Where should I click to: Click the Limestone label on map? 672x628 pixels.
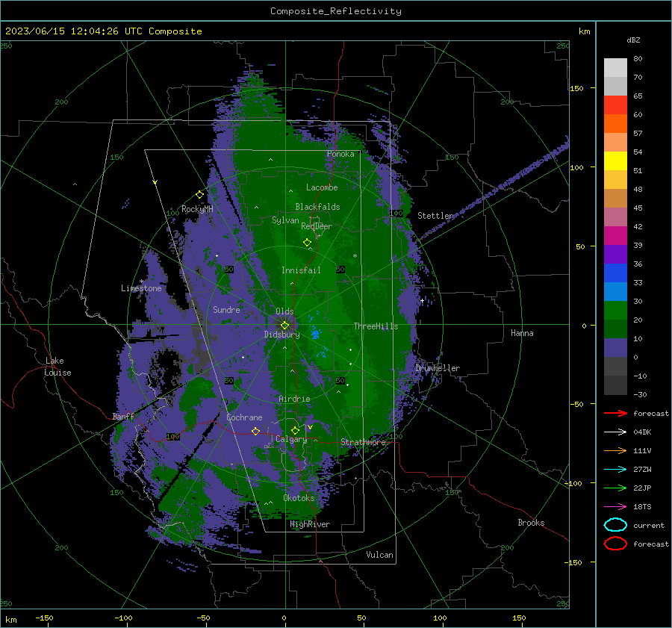pyautogui.click(x=141, y=288)
